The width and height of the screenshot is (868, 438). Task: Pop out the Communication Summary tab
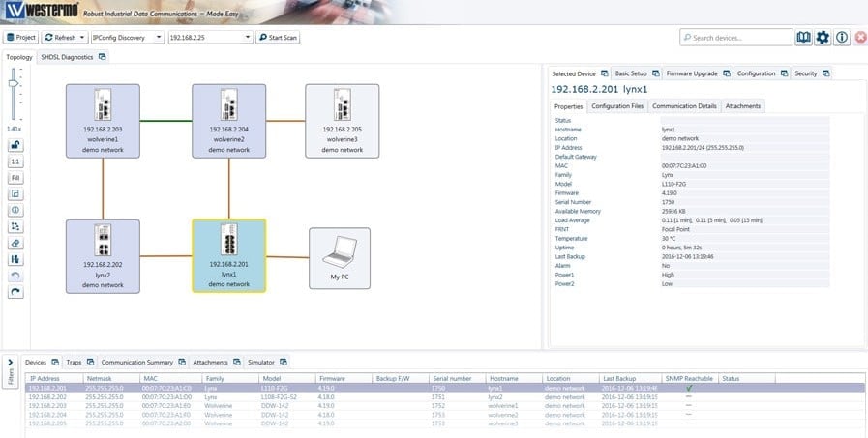click(x=182, y=363)
